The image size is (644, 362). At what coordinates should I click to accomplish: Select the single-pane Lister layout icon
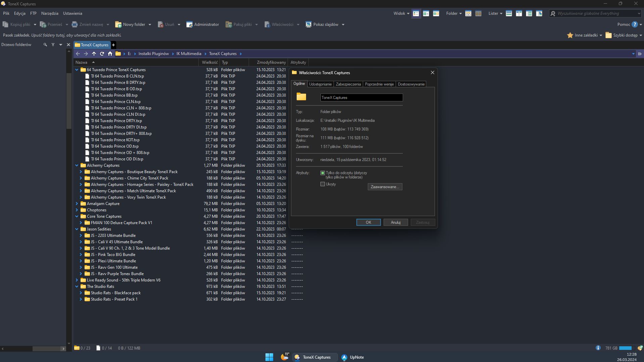click(509, 13)
